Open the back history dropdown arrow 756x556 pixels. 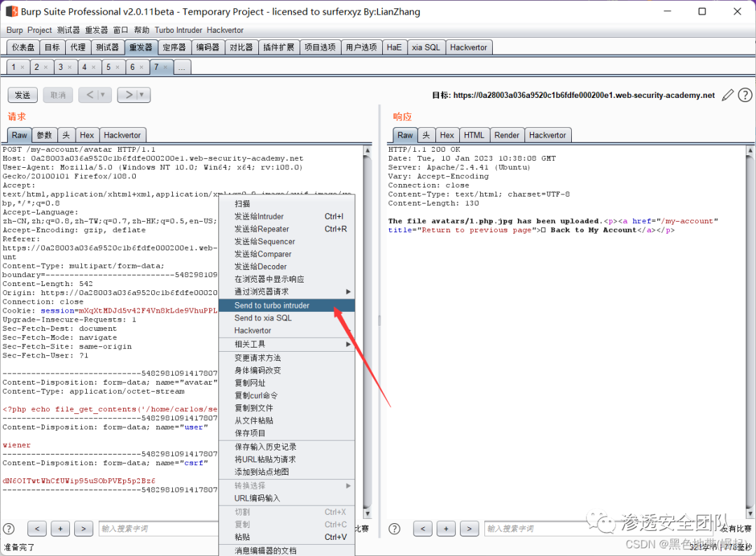pyautogui.click(x=103, y=95)
